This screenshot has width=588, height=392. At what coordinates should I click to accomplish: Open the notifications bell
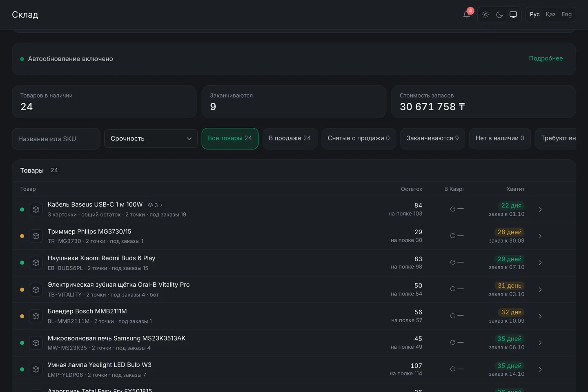(x=466, y=15)
